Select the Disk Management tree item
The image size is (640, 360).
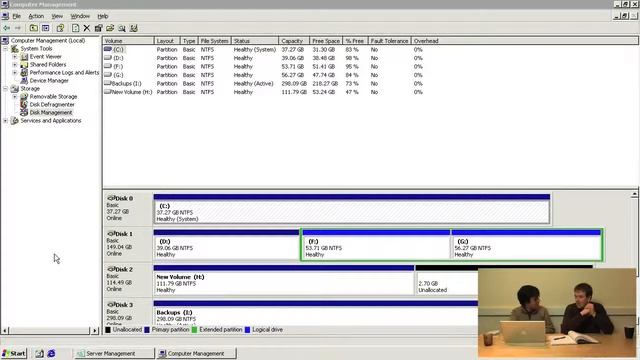pos(51,113)
